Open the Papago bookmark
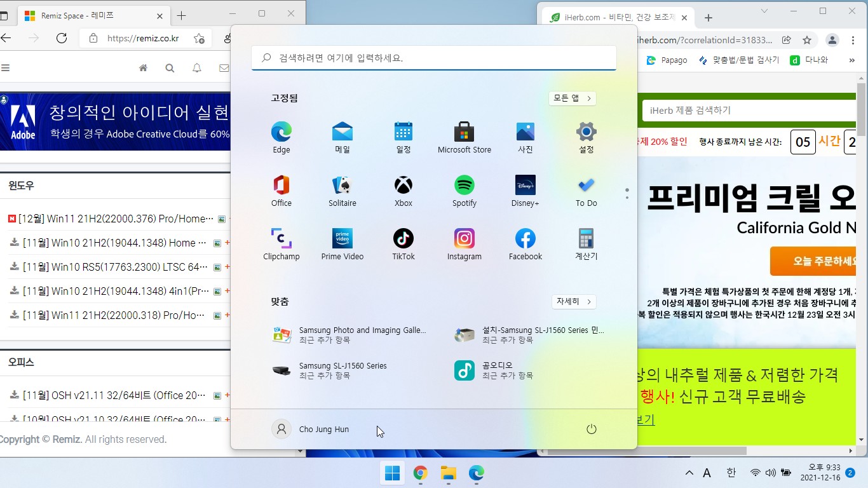868x488 pixels. click(667, 60)
